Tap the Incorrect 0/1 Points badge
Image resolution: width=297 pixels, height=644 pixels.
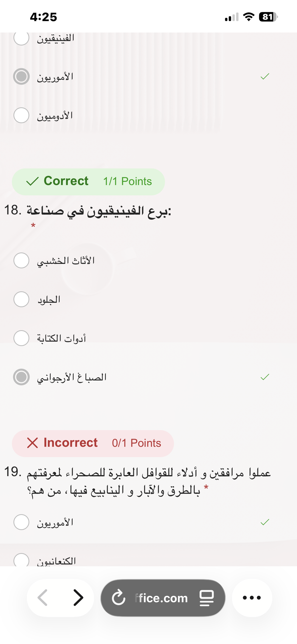point(93,443)
